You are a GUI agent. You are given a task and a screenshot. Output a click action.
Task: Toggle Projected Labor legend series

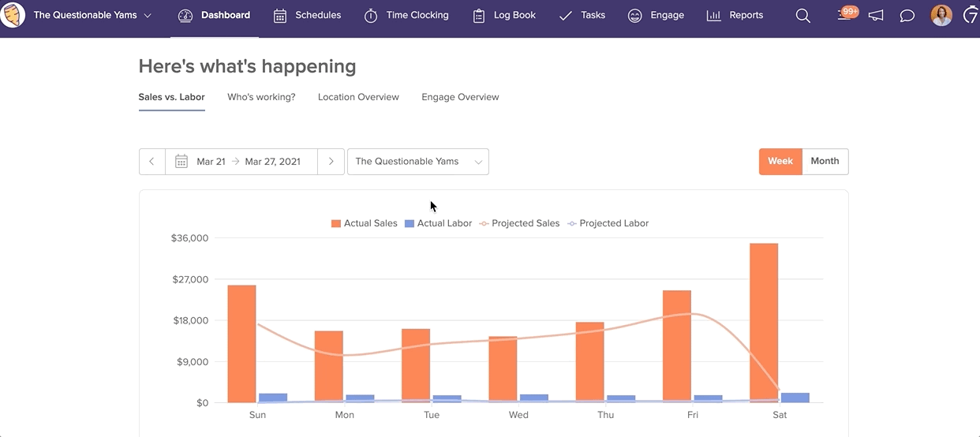607,223
